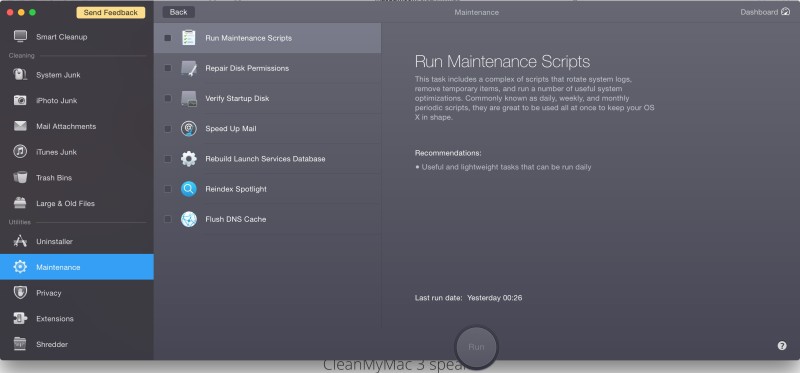Click the Speed Up Mail icon
800x373 pixels.
(x=189, y=129)
